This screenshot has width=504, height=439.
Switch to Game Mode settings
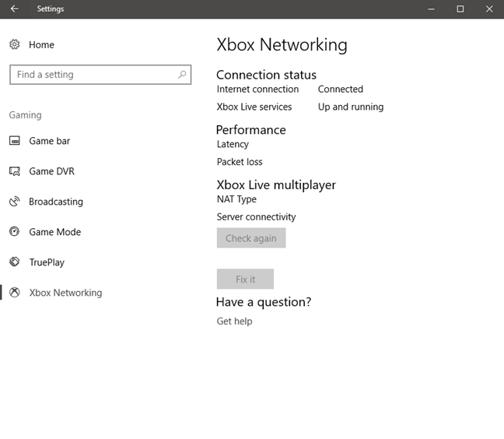coord(55,232)
